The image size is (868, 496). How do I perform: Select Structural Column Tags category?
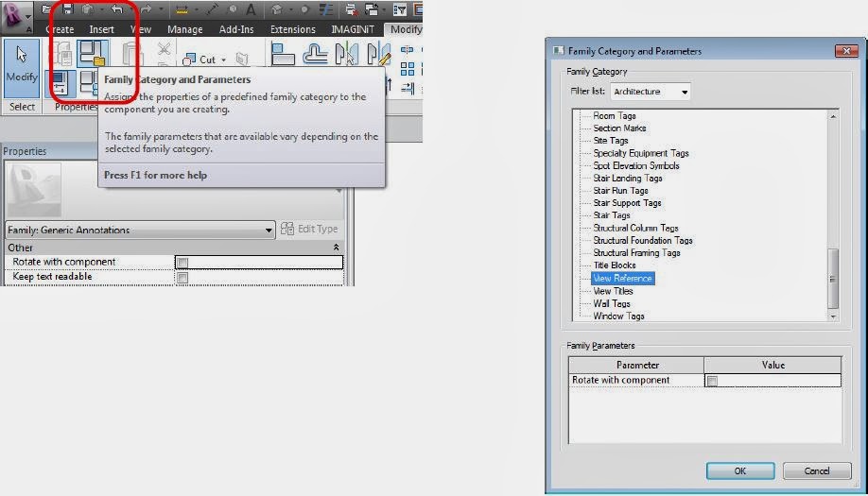pos(635,228)
